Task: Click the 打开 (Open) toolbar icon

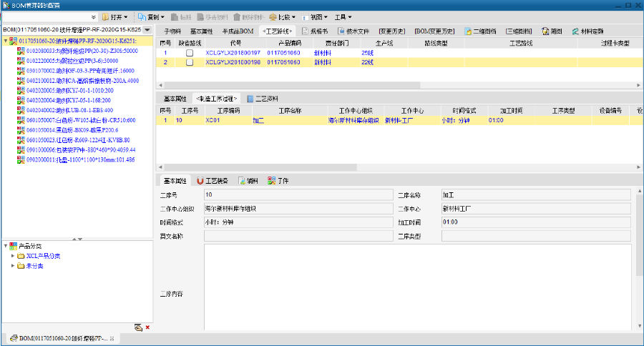Action: [105, 16]
